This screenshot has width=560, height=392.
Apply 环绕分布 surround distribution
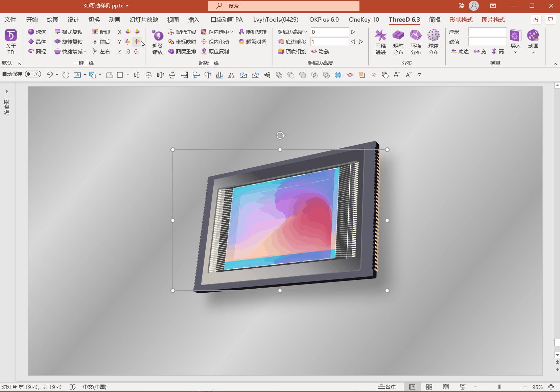click(416, 42)
